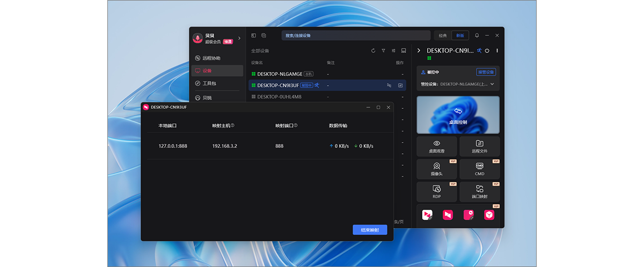Expand the 贝贝 account profile arrow
This screenshot has width=644, height=267.
(239, 38)
